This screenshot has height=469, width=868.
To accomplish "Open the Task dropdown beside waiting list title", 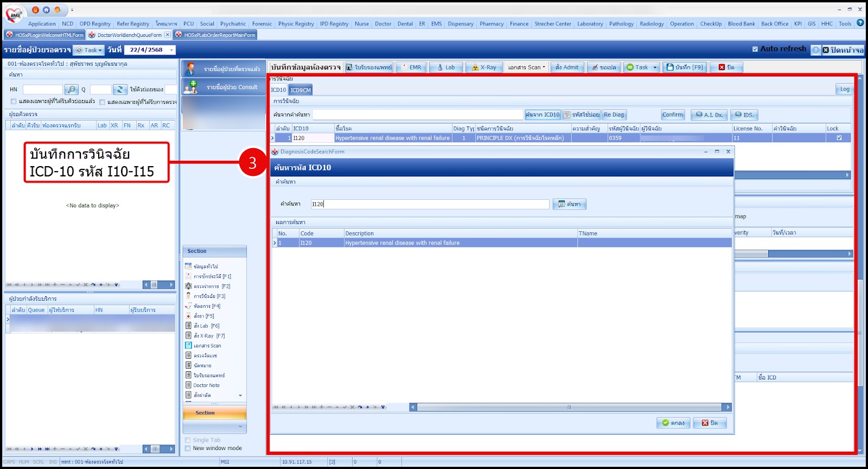I will tap(90, 50).
